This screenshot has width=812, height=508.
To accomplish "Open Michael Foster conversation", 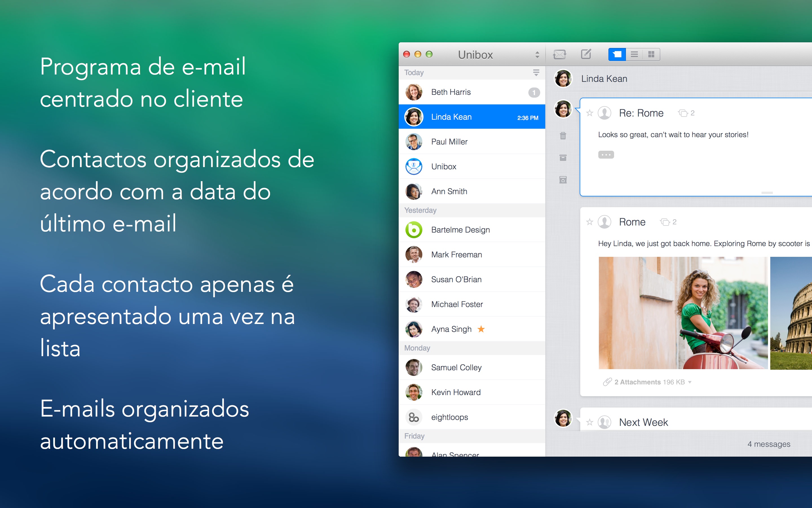I will click(472, 305).
